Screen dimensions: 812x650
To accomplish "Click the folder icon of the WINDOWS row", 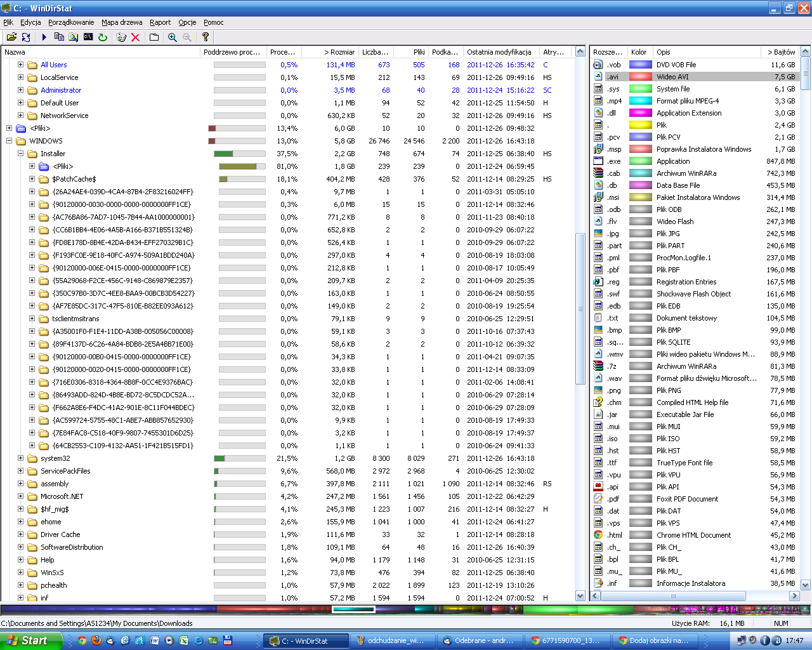I will click(21, 141).
